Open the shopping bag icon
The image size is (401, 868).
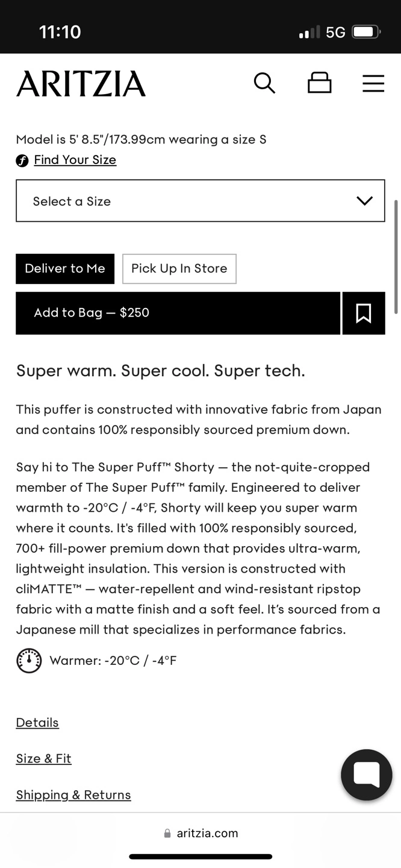coord(319,83)
